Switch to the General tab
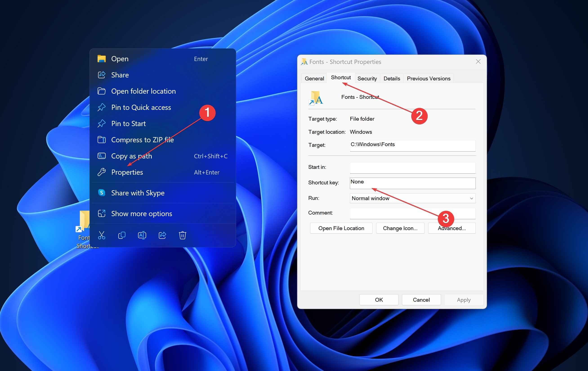Viewport: 588px width, 371px height. click(314, 78)
